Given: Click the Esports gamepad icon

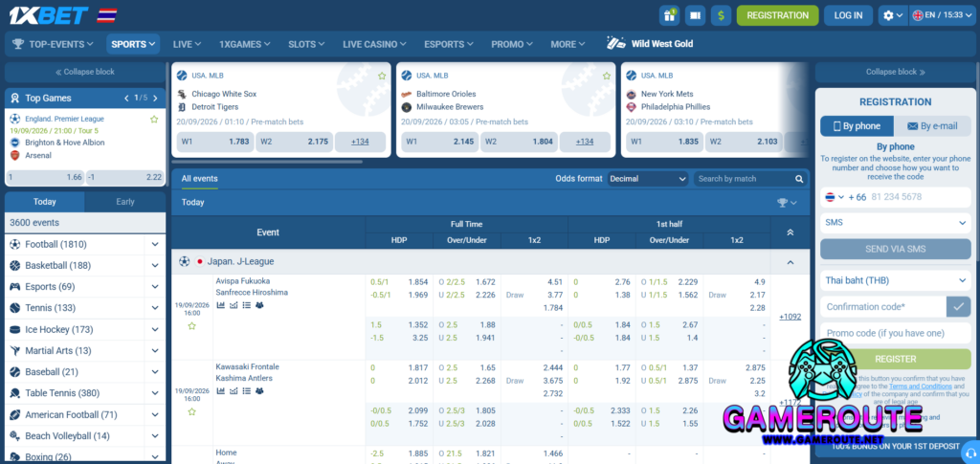Looking at the screenshot, I should point(15,287).
